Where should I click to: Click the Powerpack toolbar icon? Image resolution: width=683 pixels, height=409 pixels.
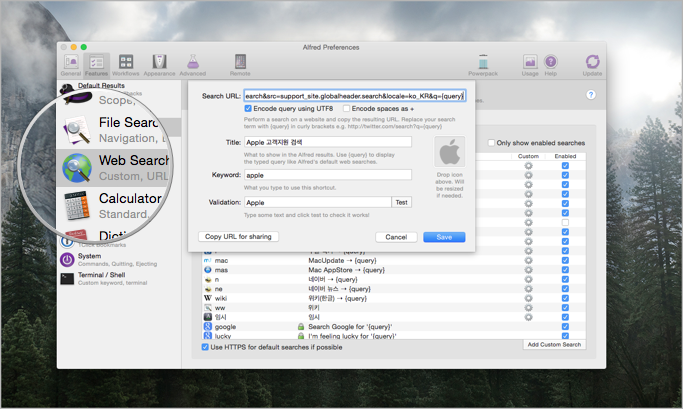click(483, 65)
